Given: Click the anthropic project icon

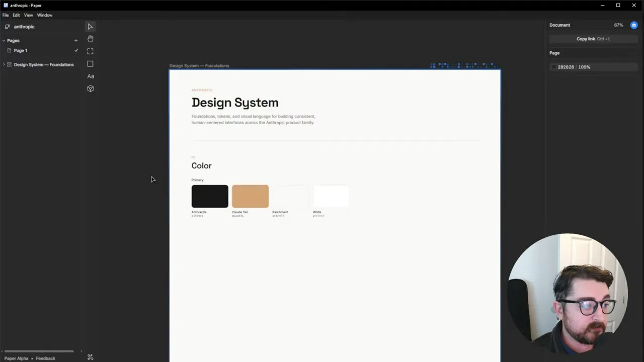Looking at the screenshot, I should (x=7, y=26).
